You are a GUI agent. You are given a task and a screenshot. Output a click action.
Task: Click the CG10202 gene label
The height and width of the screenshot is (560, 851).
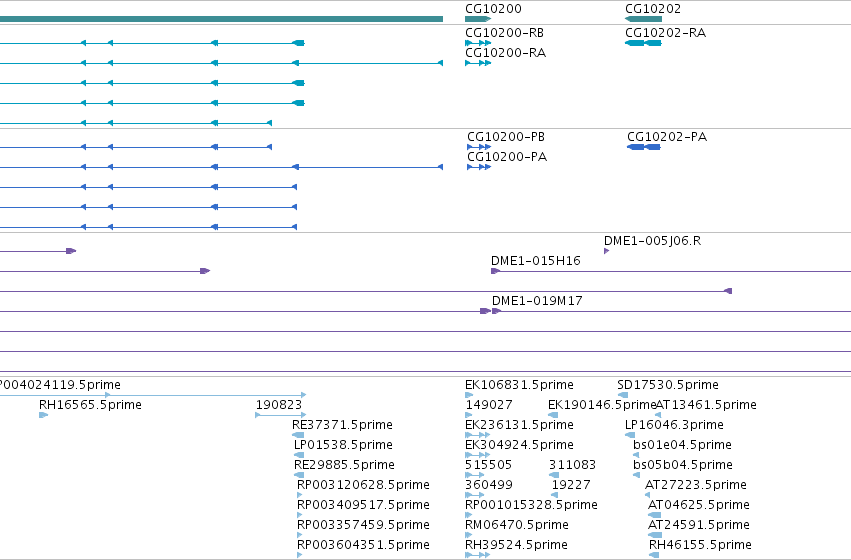tap(653, 9)
